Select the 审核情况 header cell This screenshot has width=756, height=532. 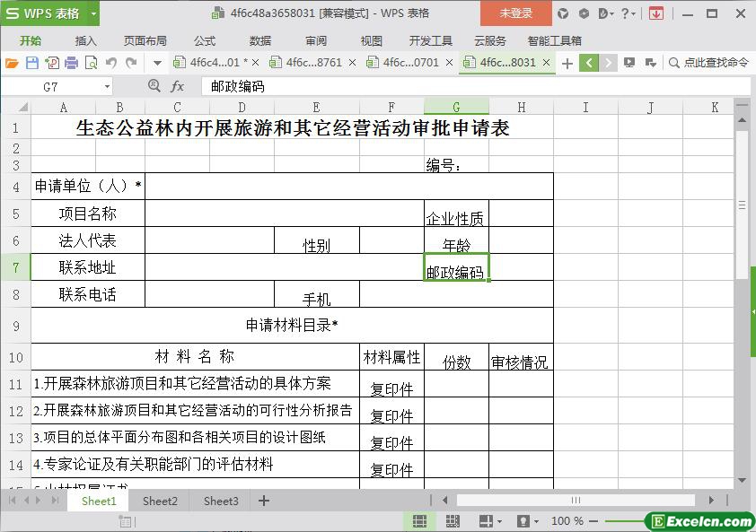coord(521,357)
